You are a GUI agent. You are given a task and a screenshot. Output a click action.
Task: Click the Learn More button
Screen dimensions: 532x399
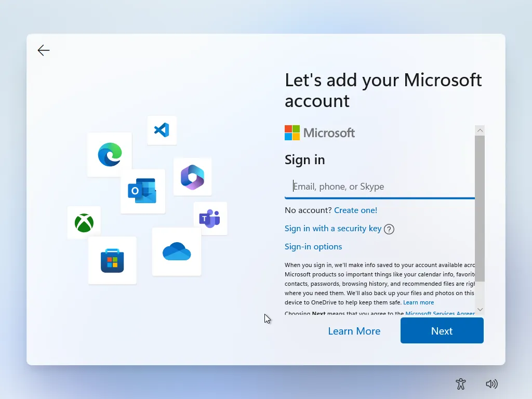(x=354, y=330)
